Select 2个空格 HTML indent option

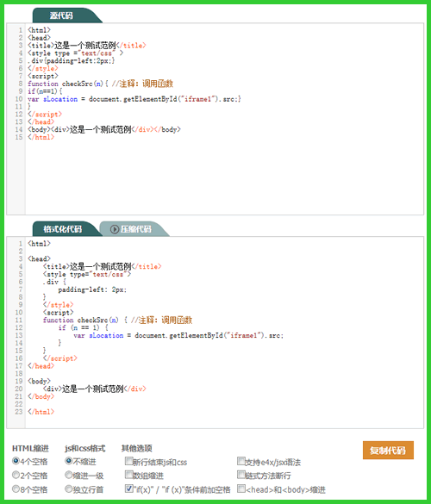pos(16,475)
